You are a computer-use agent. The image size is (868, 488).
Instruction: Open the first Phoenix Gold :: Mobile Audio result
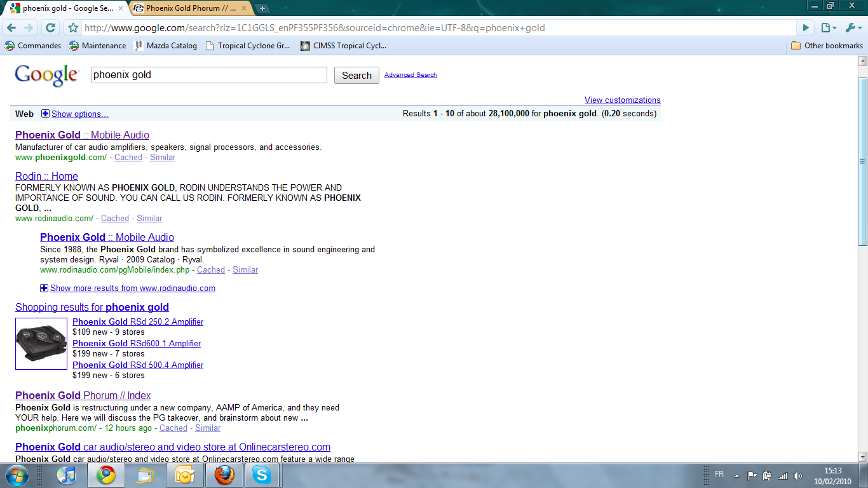(82, 135)
